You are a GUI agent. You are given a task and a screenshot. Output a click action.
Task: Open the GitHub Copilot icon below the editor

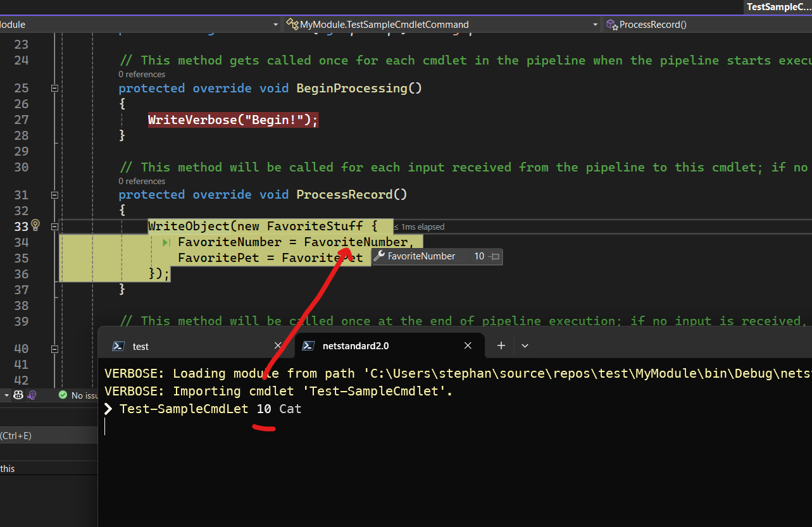[x=18, y=395]
